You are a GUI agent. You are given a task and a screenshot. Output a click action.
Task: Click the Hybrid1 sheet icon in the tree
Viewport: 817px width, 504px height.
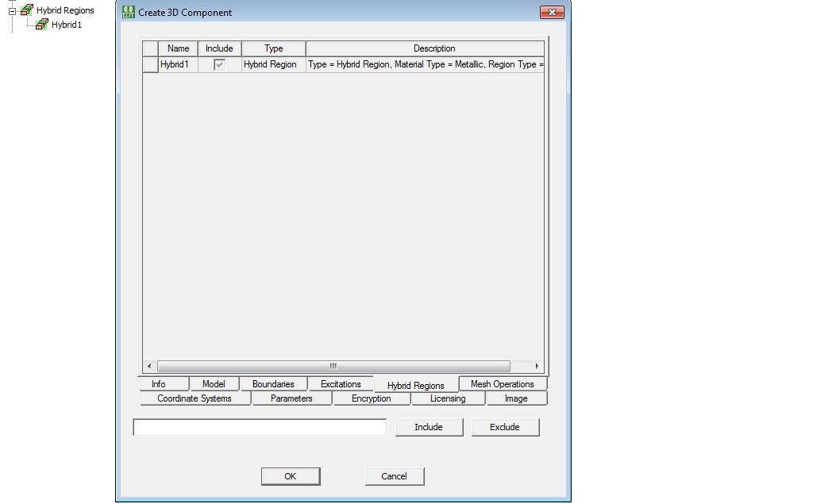(x=40, y=25)
